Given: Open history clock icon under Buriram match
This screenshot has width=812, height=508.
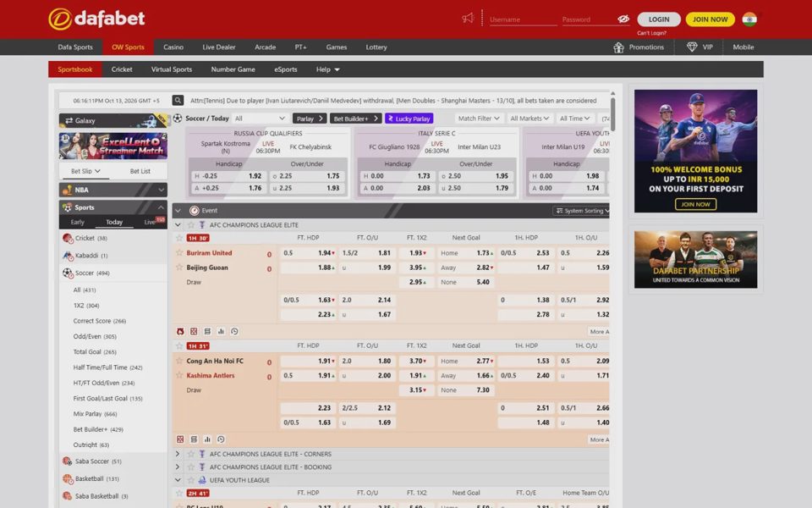Looking at the screenshot, I should point(234,331).
